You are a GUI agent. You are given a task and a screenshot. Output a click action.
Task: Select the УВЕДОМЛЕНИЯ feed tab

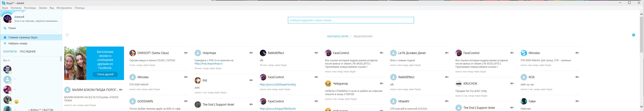(x=363, y=36)
